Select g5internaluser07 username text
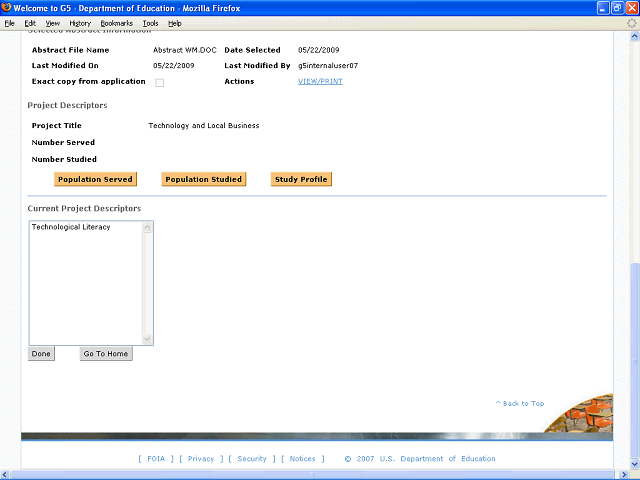Image resolution: width=640 pixels, height=480 pixels. click(x=328, y=66)
